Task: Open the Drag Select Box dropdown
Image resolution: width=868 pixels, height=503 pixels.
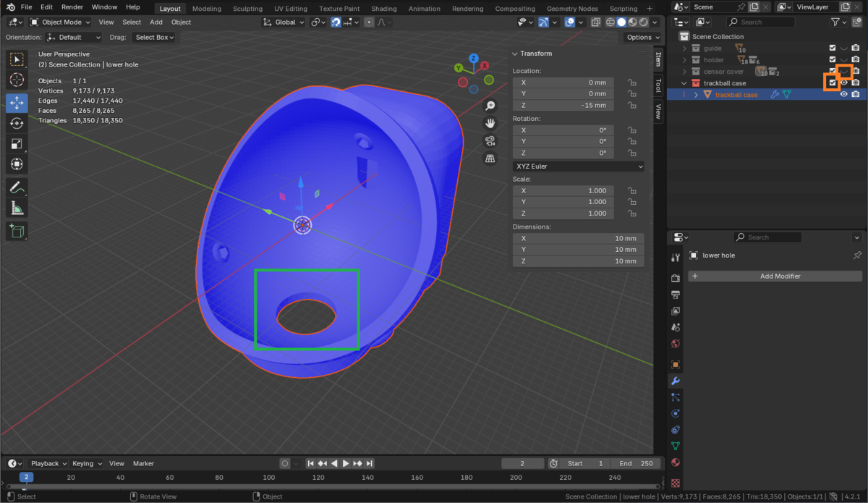Action: pos(154,37)
